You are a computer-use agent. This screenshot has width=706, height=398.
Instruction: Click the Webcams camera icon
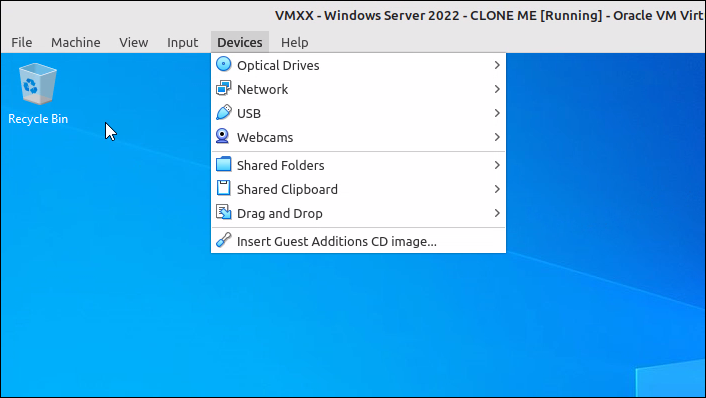[x=222, y=136]
